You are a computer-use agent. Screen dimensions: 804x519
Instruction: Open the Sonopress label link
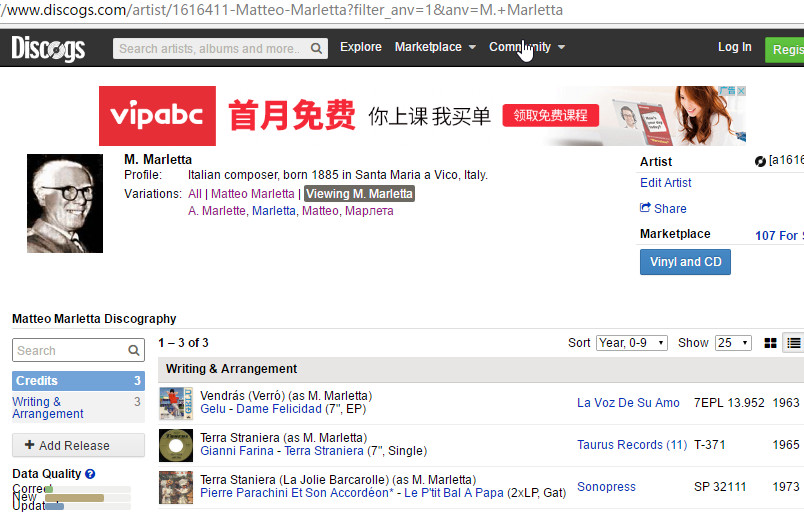click(x=606, y=487)
